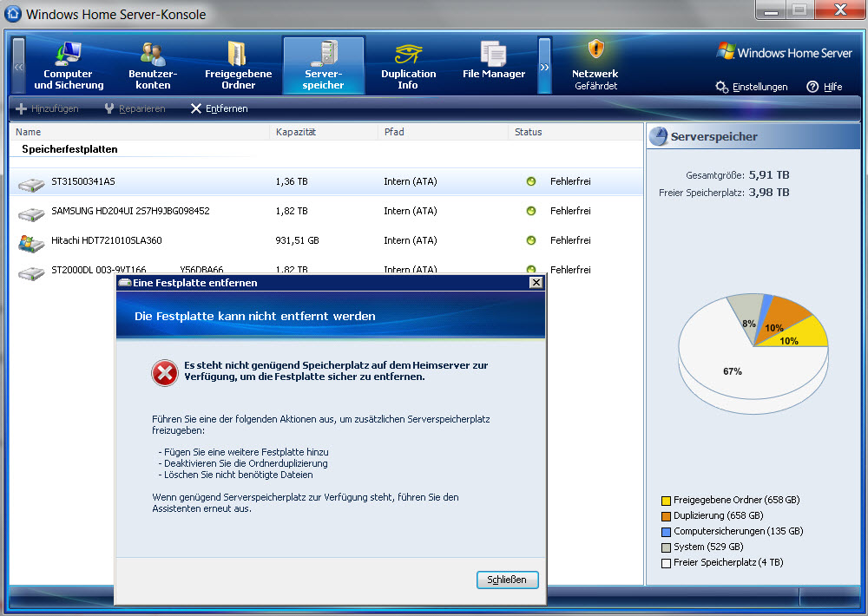Click the ST2000DL hard drive icon
This screenshot has width=868, height=616.
point(31,272)
